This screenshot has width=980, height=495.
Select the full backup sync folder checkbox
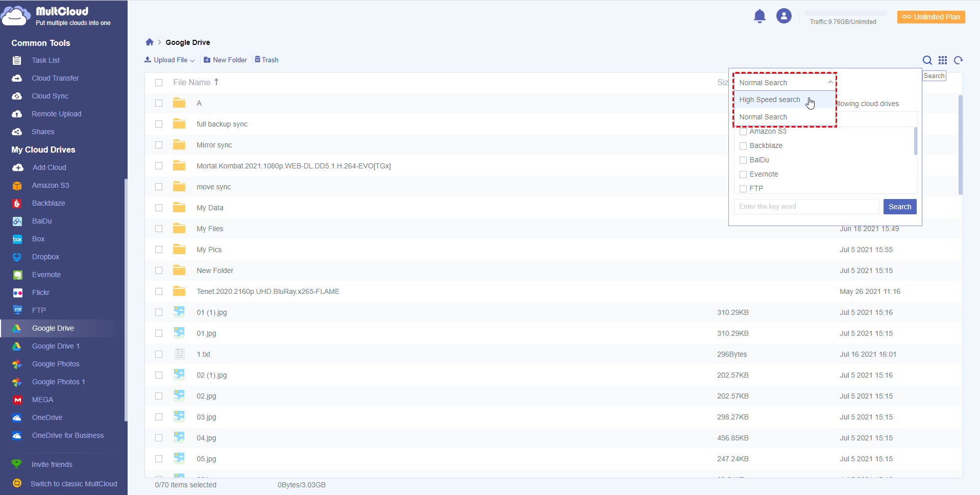[159, 124]
